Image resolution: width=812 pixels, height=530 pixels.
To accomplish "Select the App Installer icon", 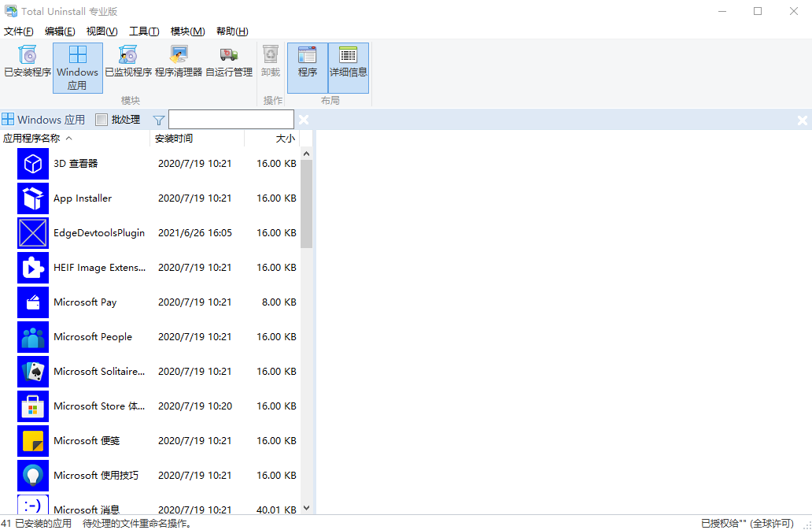I will click(x=32, y=198).
